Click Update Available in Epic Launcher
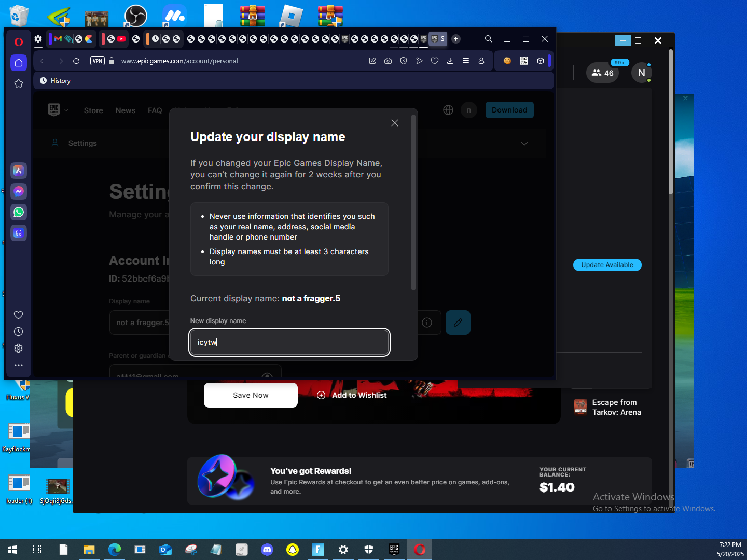The image size is (747, 560). [607, 265]
